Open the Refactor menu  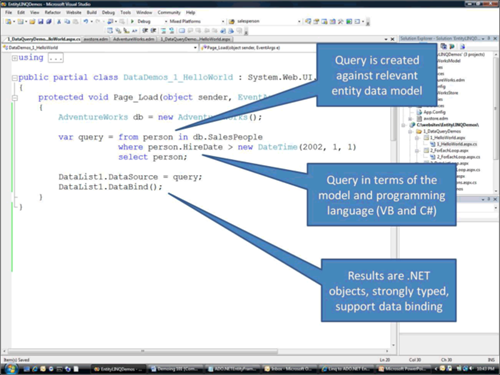(53, 12)
